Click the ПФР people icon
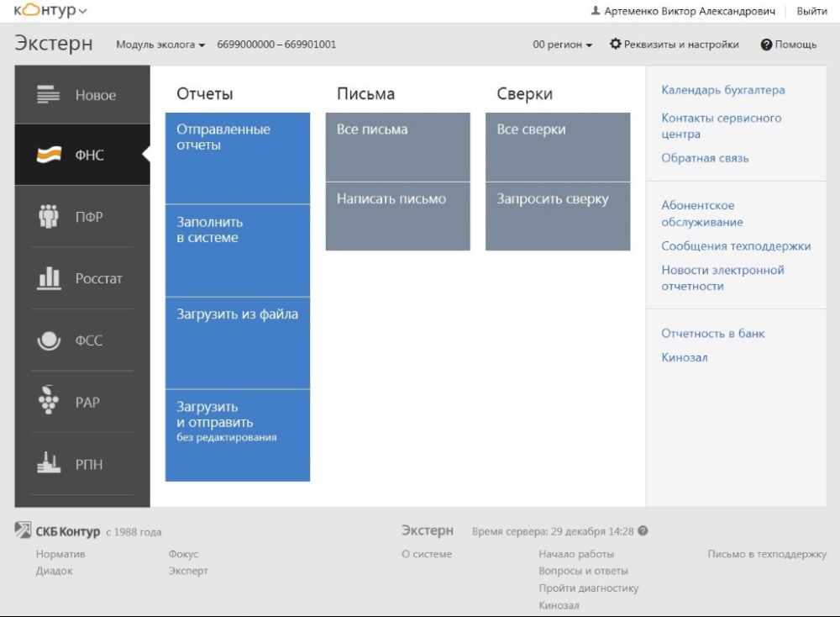The height and width of the screenshot is (617, 840). (x=48, y=216)
